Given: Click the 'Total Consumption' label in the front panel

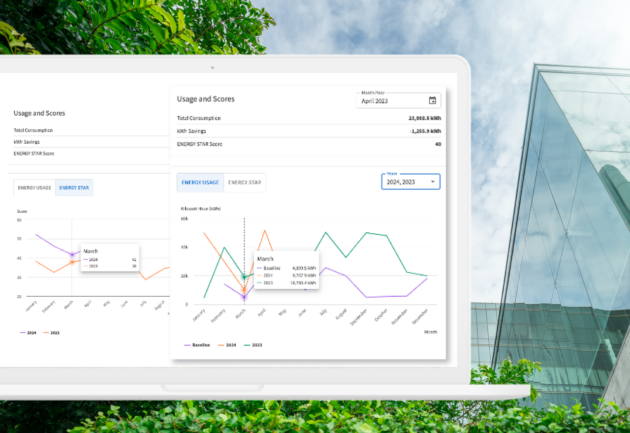Looking at the screenshot, I should [199, 118].
